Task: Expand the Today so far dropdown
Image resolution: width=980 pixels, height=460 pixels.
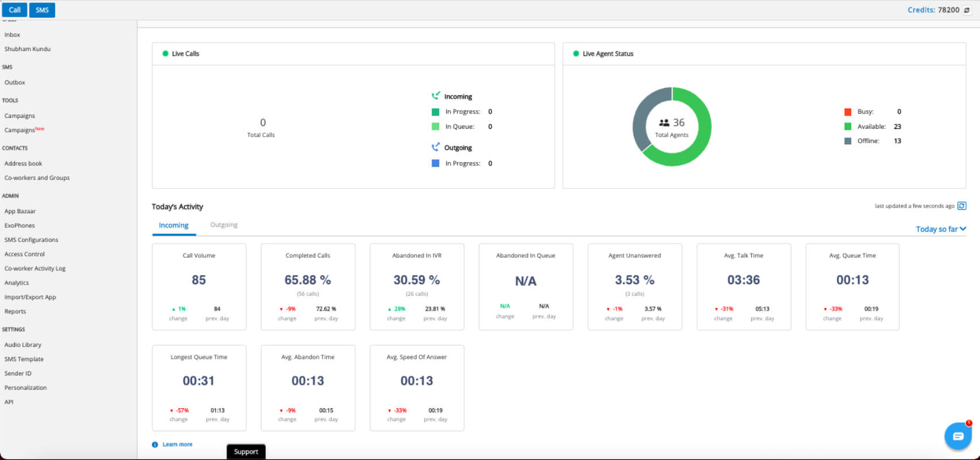Action: click(941, 229)
